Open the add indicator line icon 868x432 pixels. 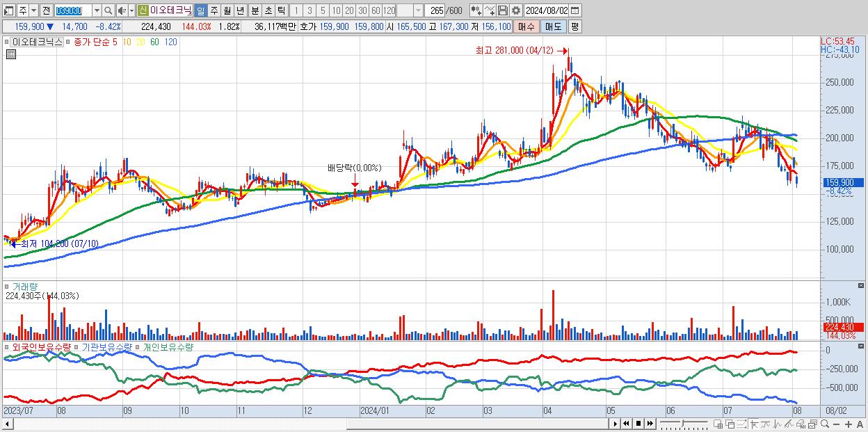(x=490, y=10)
